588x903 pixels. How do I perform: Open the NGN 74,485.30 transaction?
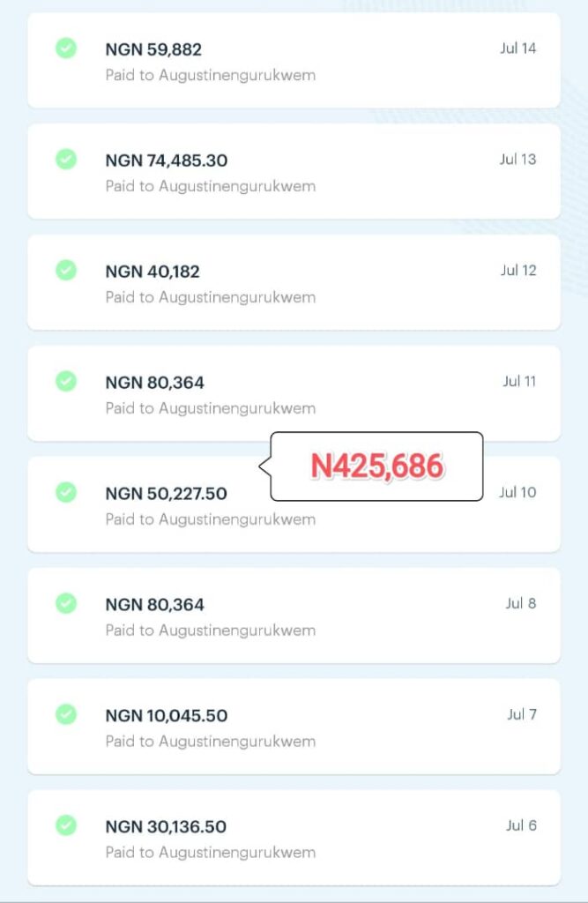point(294,172)
